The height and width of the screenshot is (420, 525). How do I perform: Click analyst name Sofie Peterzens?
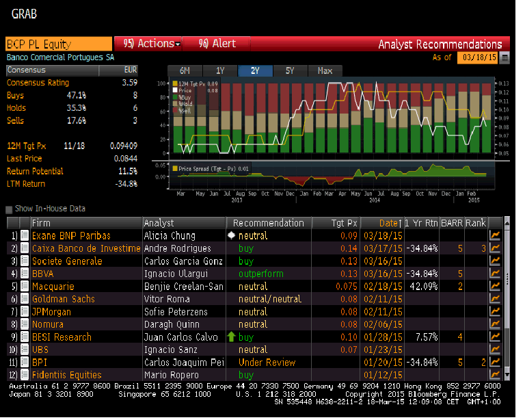click(176, 312)
